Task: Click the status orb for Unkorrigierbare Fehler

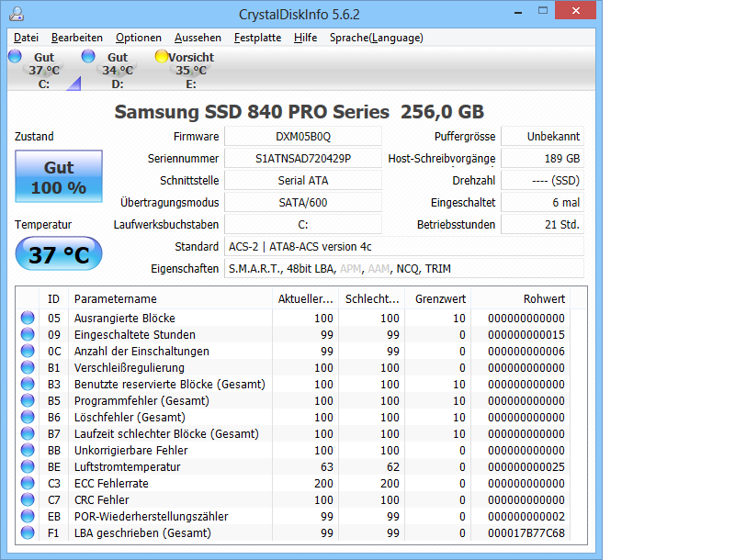Action: coord(28,450)
